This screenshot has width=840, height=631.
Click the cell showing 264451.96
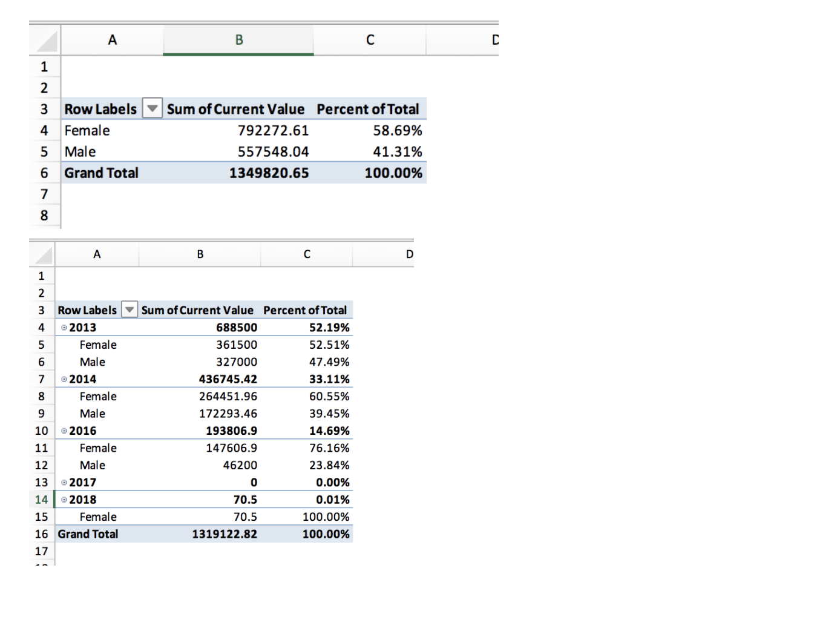[x=200, y=397]
